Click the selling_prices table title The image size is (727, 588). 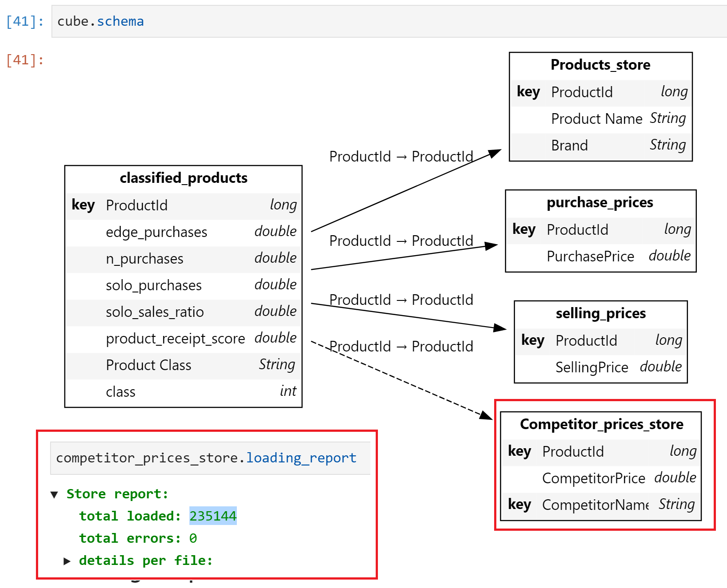coord(601,313)
